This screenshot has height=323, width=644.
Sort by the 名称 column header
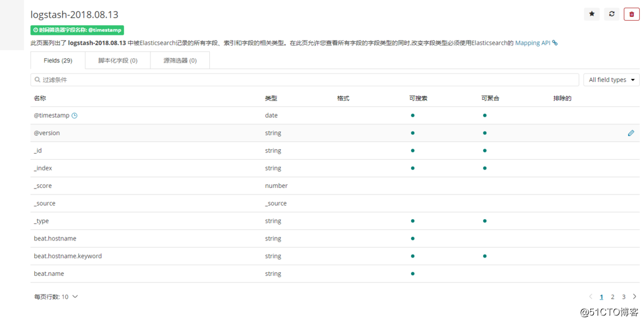[40, 98]
